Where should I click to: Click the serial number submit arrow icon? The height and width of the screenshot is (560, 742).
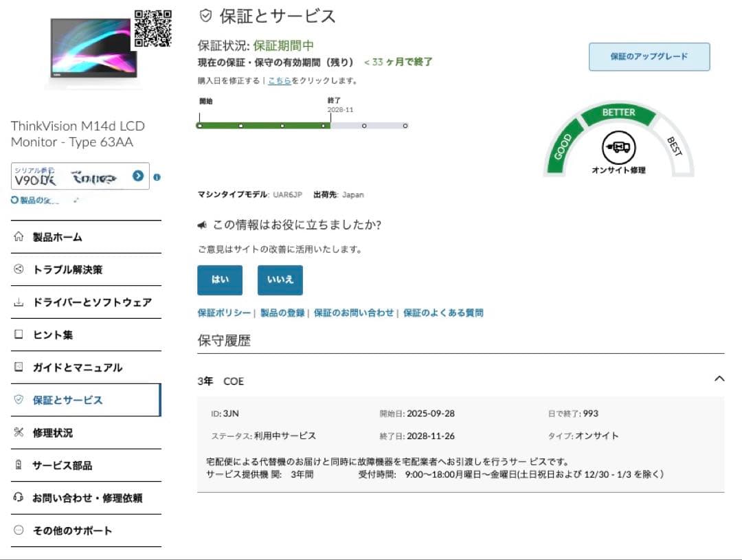click(x=137, y=176)
